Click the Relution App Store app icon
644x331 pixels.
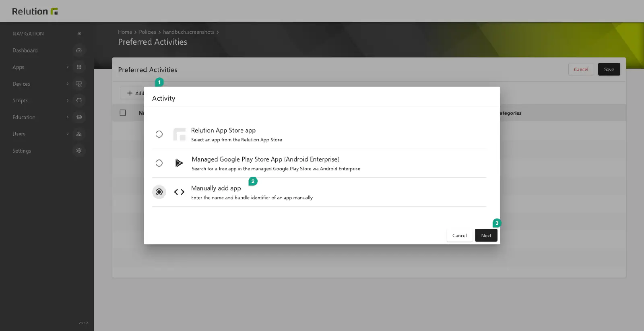coord(179,134)
